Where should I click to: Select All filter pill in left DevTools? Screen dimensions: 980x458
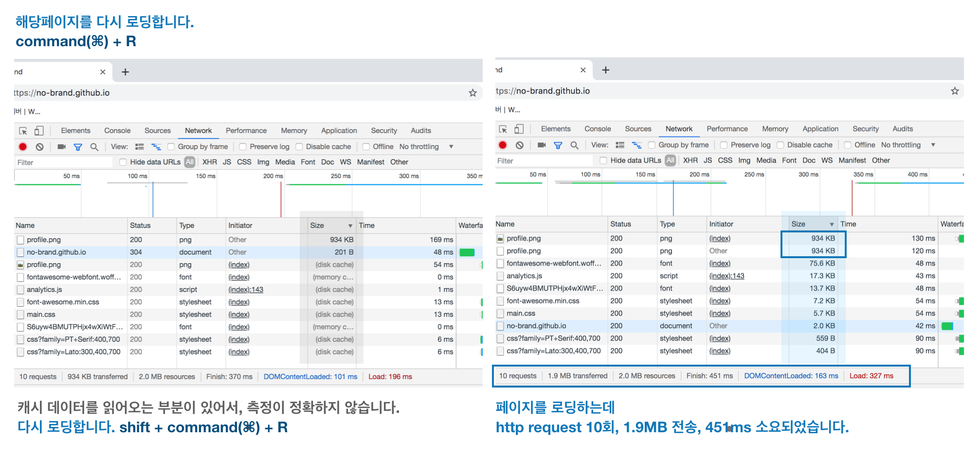click(190, 162)
